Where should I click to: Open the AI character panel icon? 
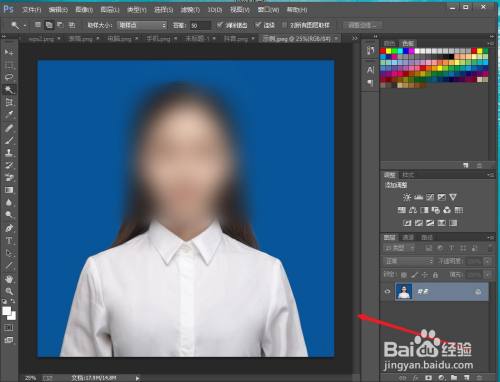coord(370,70)
